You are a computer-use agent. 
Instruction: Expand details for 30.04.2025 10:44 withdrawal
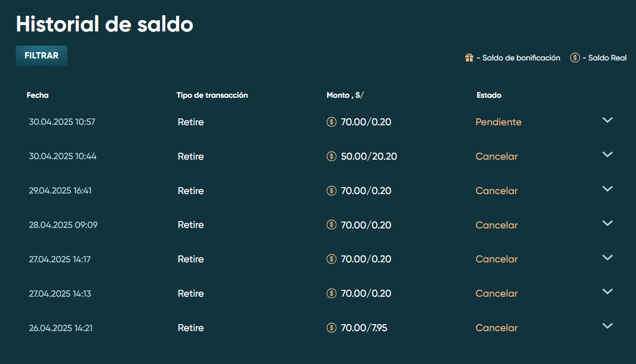click(607, 154)
